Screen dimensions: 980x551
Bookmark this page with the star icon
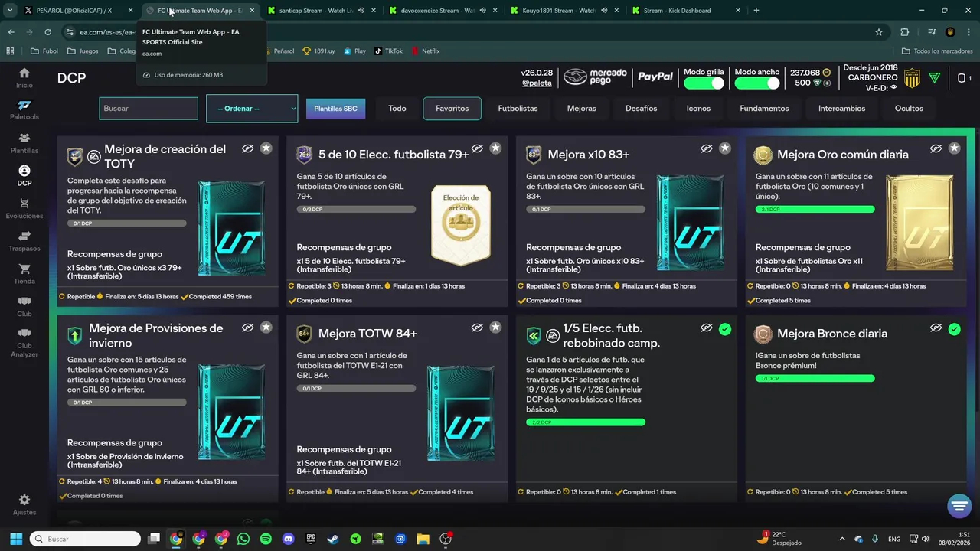pos(879,32)
